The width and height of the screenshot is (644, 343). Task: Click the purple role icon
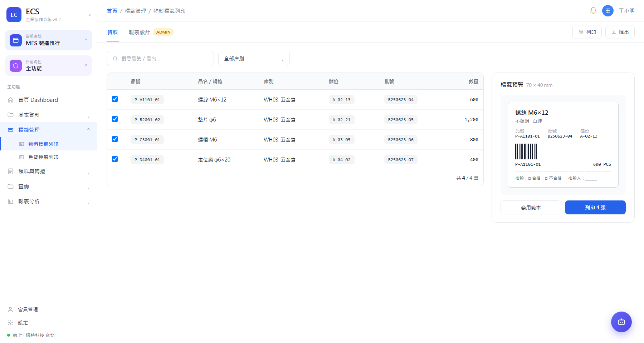(16, 66)
